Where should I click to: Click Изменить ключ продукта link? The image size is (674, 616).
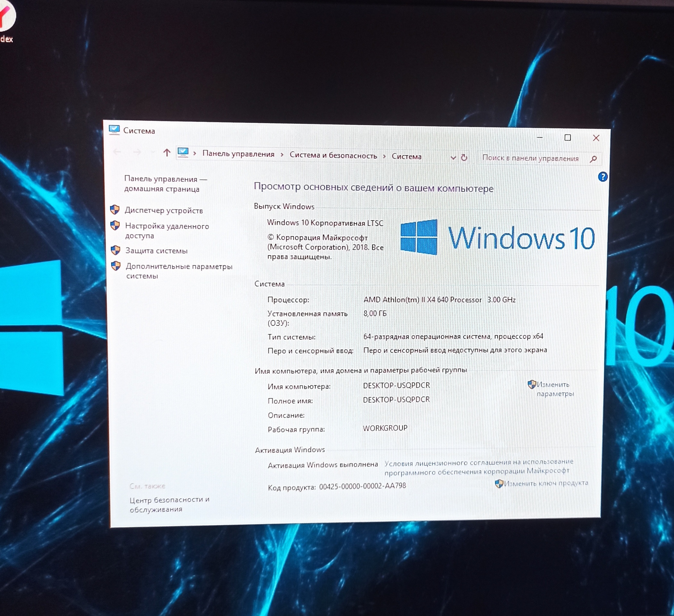tap(546, 483)
